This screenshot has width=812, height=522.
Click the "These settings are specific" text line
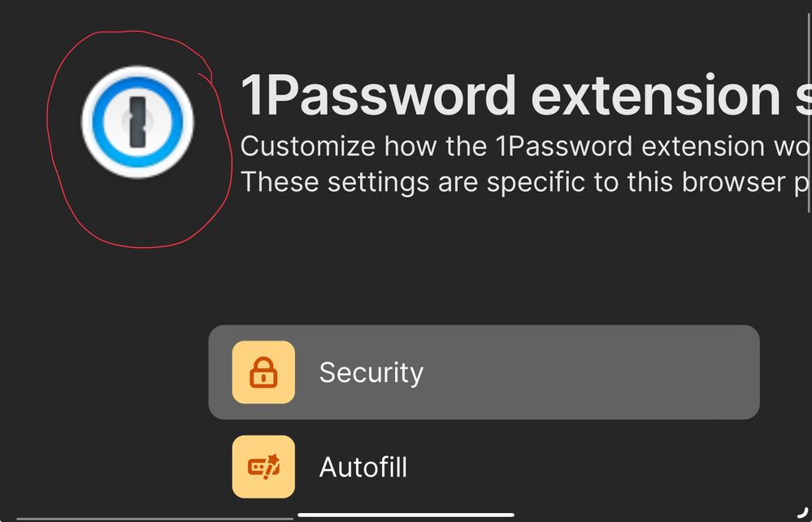coord(520,182)
